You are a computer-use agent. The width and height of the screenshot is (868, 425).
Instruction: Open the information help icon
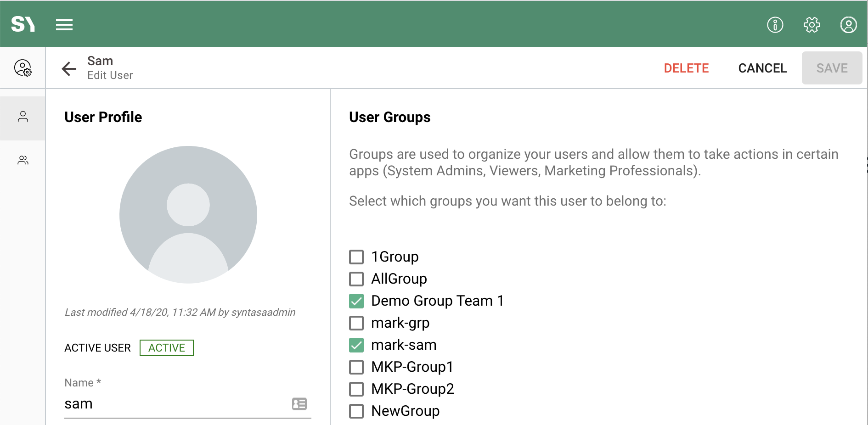click(x=775, y=25)
